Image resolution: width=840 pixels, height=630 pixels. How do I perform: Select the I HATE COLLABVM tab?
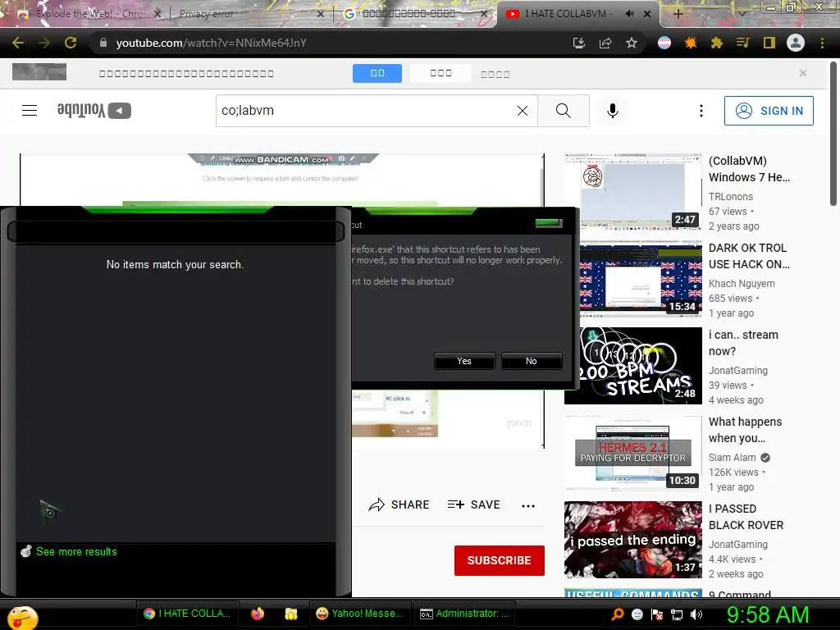pos(568,14)
